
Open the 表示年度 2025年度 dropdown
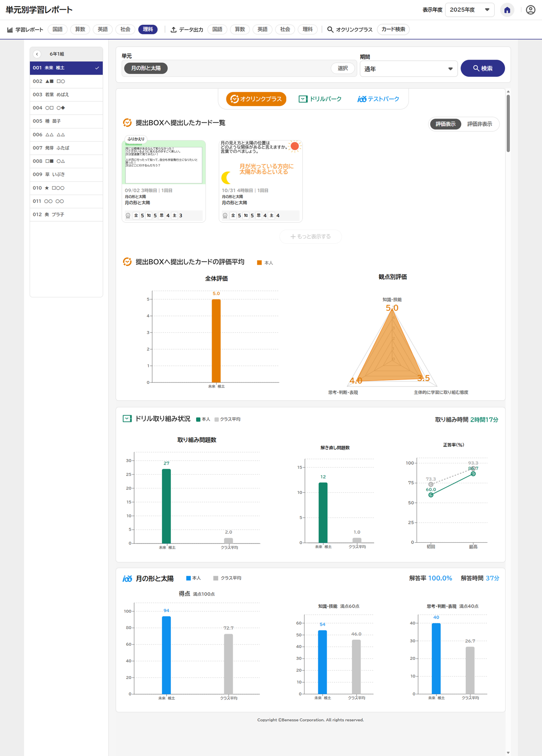coord(469,10)
